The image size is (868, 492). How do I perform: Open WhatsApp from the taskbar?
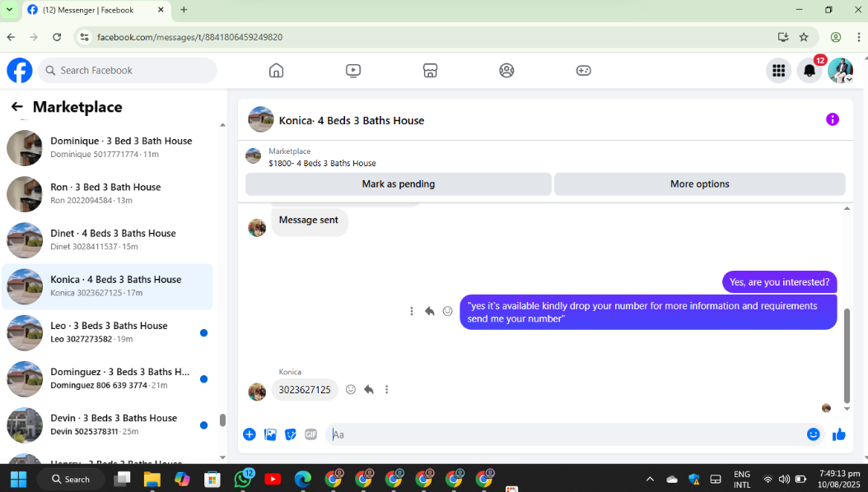tap(242, 478)
